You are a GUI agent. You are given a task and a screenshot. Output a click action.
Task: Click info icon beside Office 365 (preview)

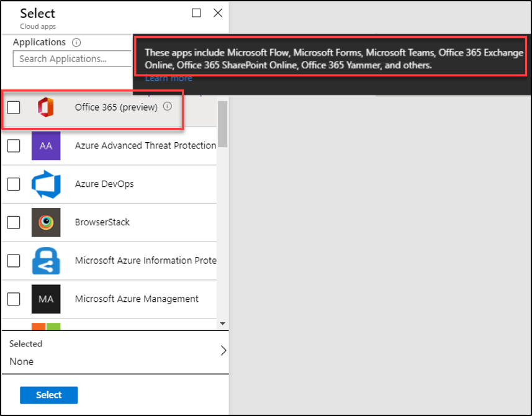pyautogui.click(x=168, y=107)
